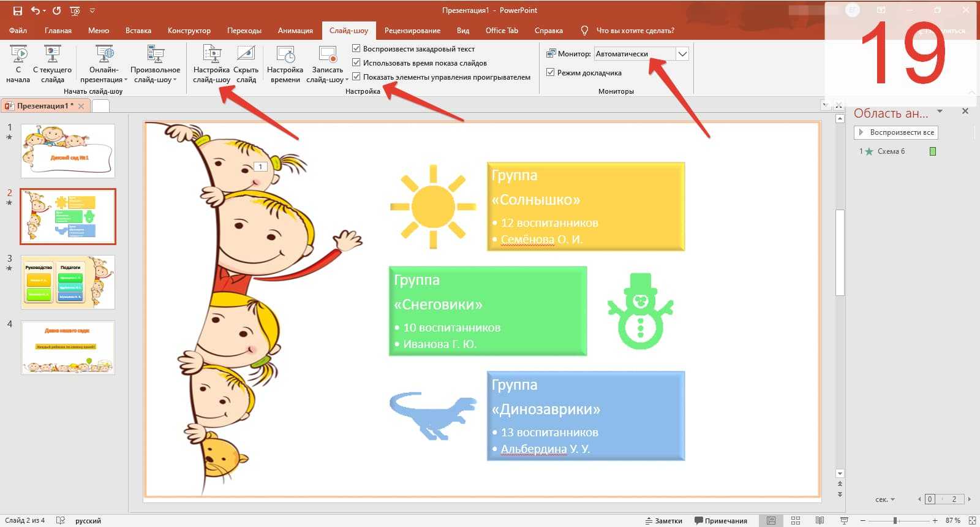Click the zoom slider in status bar
This screenshot has width=980, height=527.
tap(895, 520)
